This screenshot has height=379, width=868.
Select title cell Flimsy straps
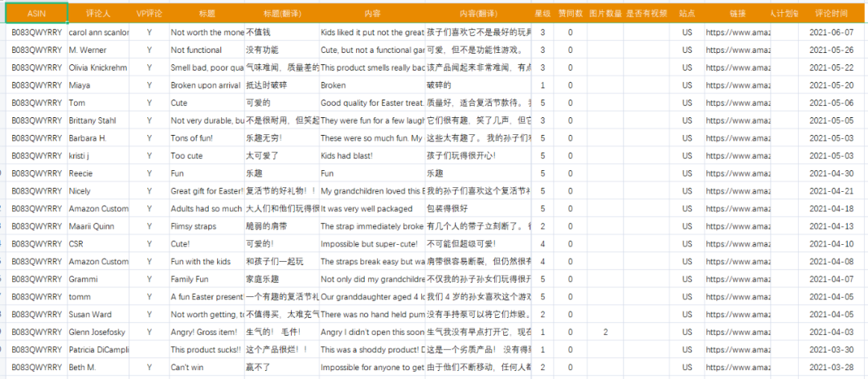tap(207, 226)
